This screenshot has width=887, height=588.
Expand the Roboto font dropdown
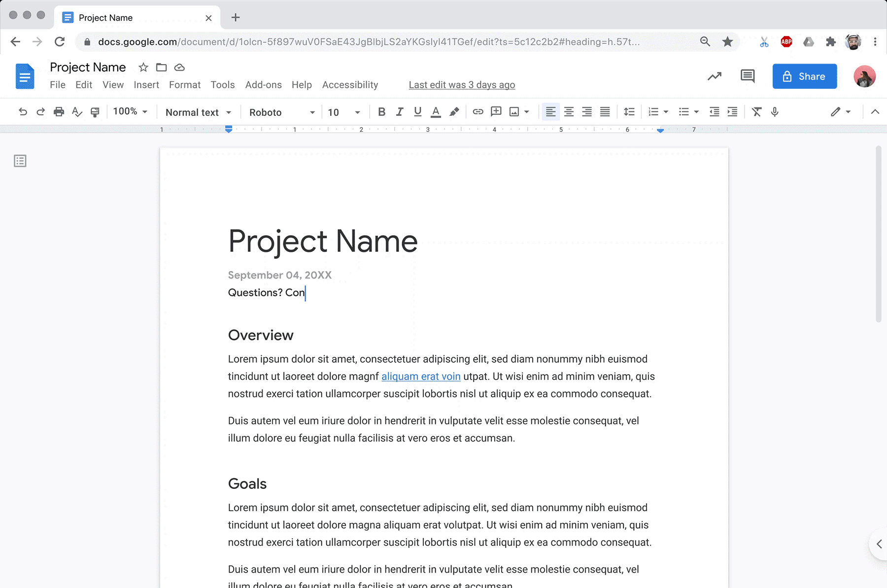click(281, 112)
